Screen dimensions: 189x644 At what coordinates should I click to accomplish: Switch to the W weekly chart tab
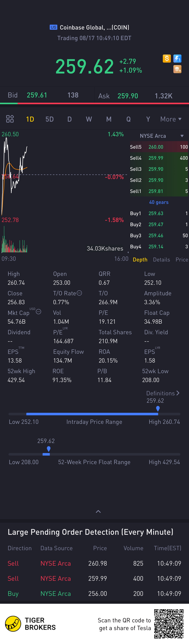click(89, 119)
